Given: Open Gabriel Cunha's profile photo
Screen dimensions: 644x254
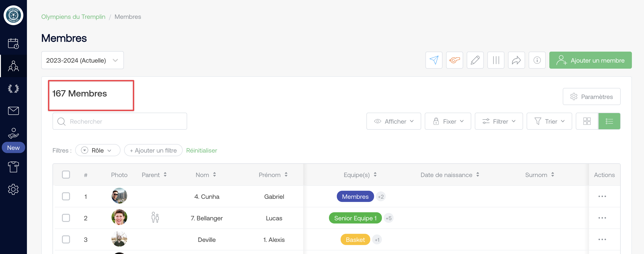Looking at the screenshot, I should (x=119, y=196).
